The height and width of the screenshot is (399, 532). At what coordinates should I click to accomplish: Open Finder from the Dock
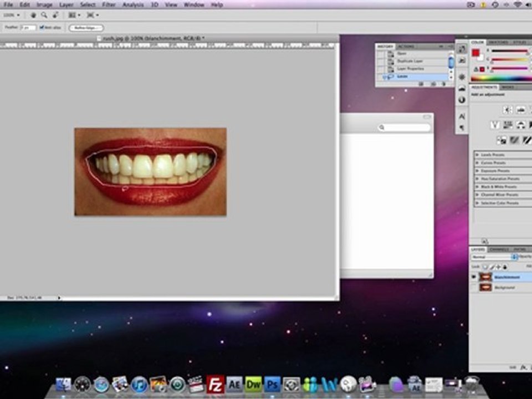coord(63,385)
